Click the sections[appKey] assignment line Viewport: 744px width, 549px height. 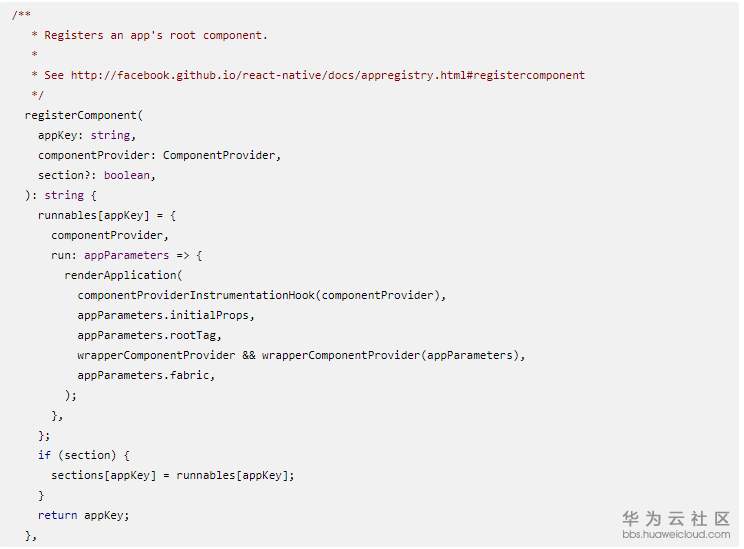173,475
